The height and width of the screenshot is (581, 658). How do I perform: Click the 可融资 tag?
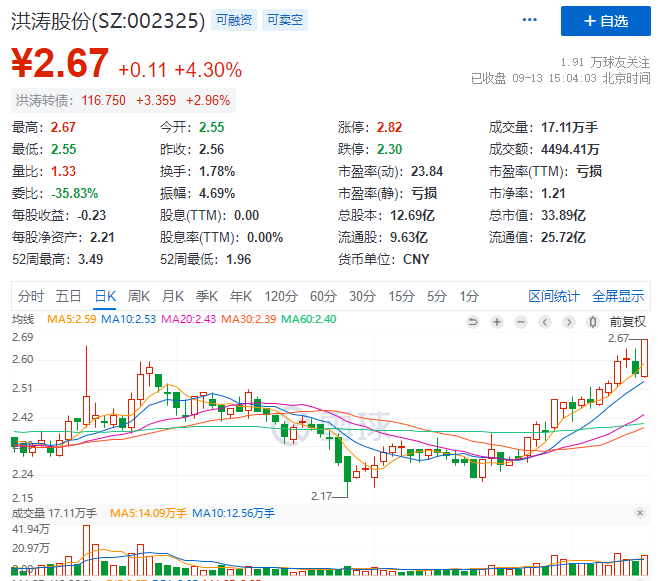coord(234,20)
